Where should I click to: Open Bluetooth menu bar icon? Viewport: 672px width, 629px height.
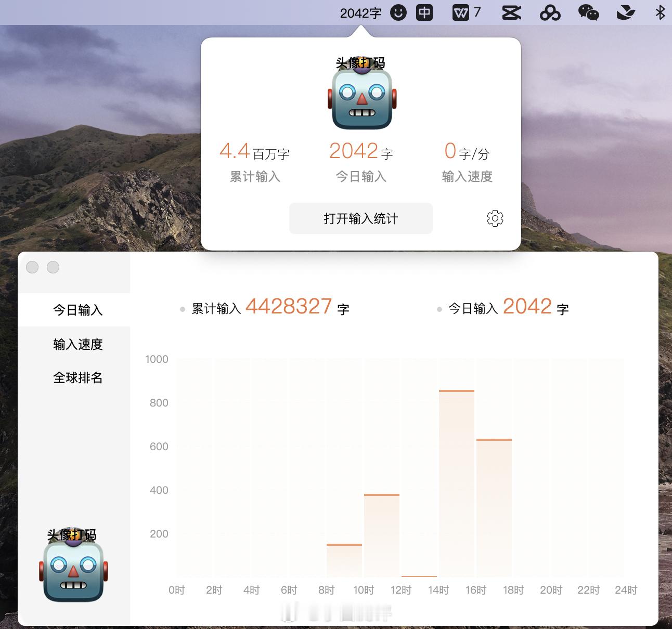coord(660,12)
